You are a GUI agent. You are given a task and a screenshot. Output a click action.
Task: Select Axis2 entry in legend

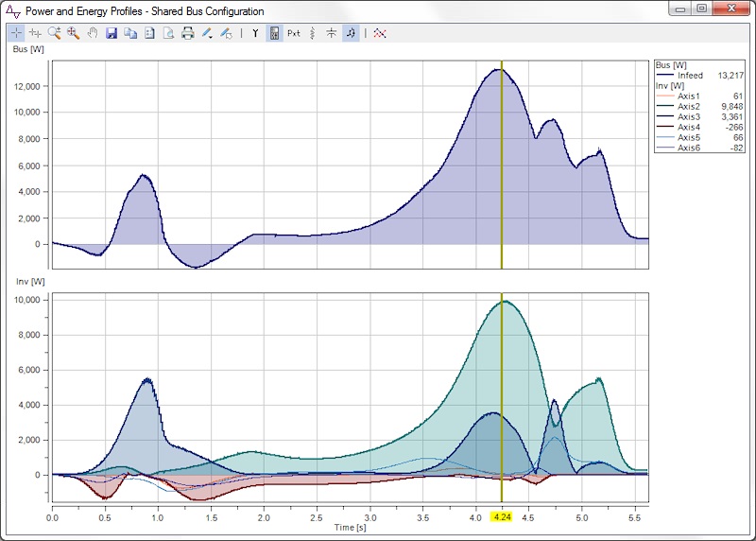[x=688, y=106]
